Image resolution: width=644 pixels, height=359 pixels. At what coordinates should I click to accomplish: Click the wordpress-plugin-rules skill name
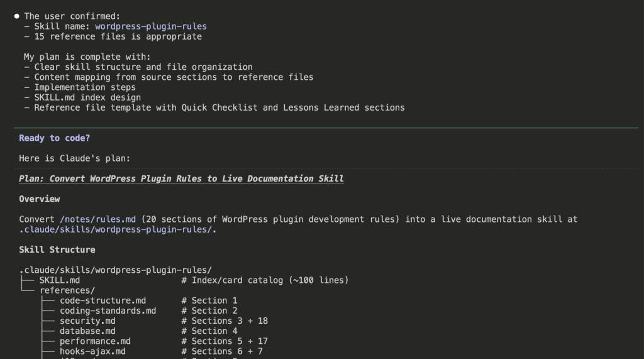[x=151, y=26]
